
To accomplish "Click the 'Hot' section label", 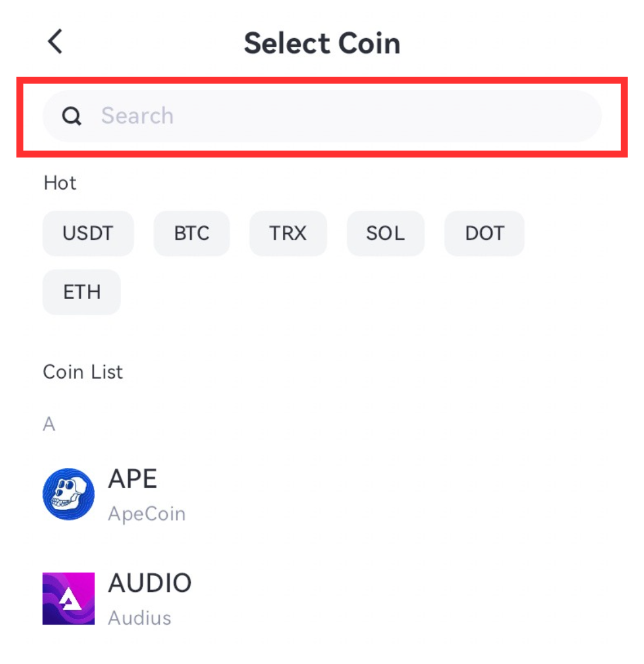I will [x=60, y=183].
